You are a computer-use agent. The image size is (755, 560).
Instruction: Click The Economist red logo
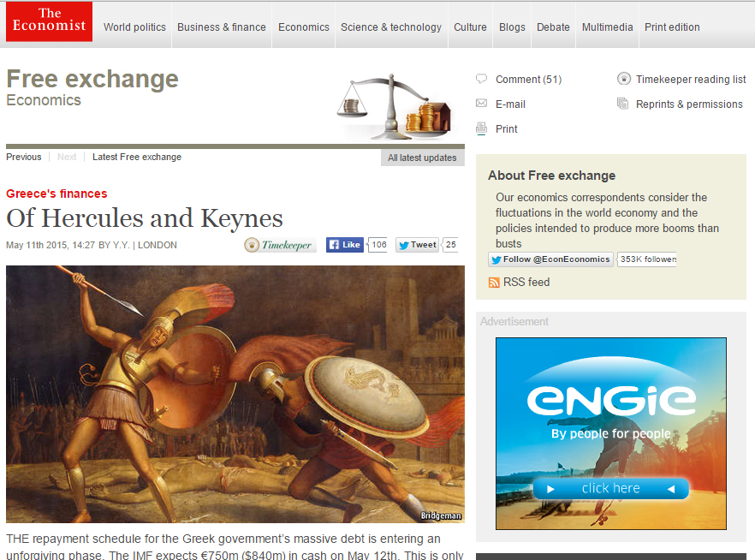coord(49,21)
